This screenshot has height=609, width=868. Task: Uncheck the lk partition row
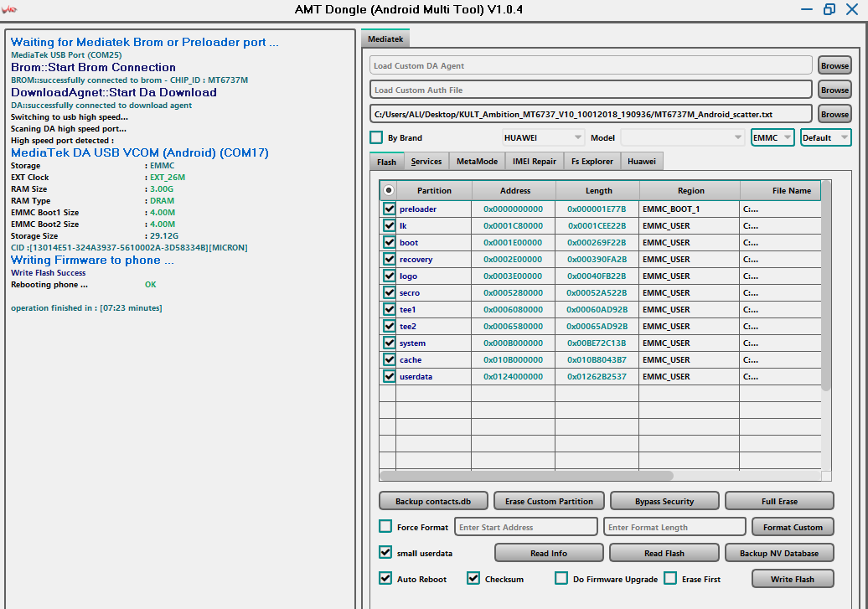coord(389,225)
